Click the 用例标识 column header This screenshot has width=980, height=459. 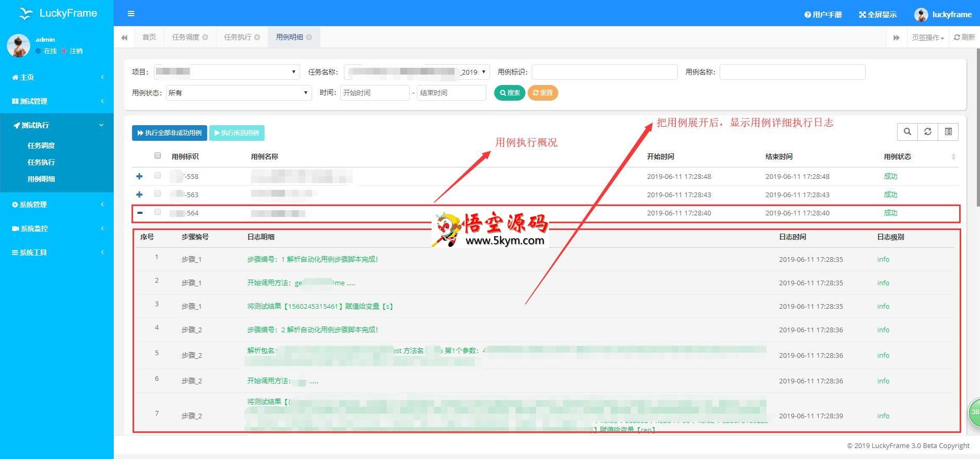(x=185, y=156)
